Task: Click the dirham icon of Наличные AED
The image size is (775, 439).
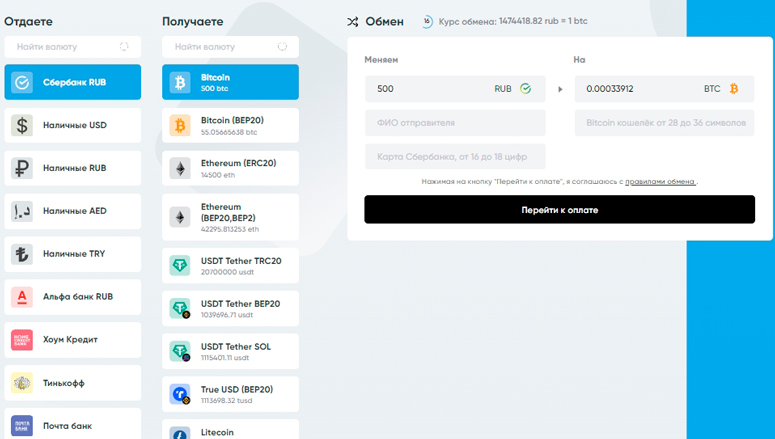Action: [x=22, y=211]
